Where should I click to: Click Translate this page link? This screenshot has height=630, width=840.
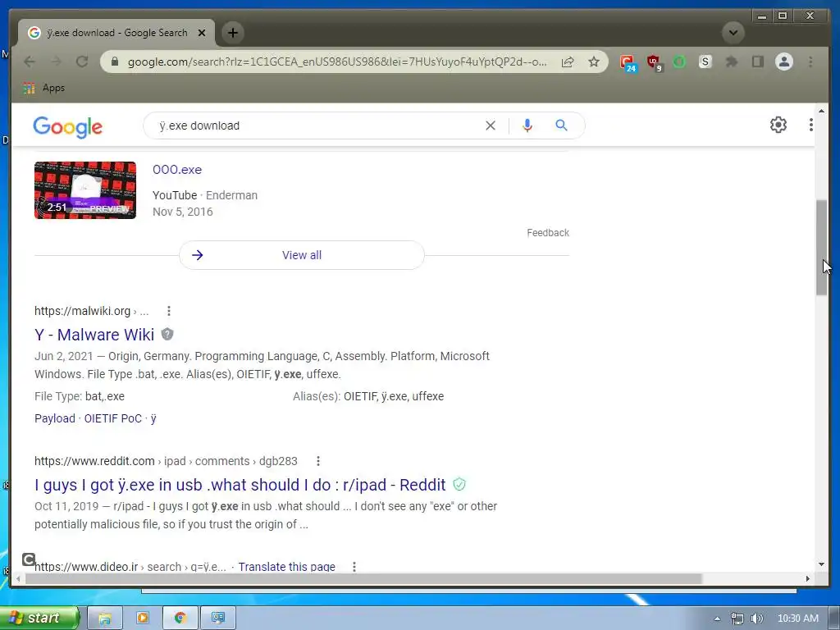[x=286, y=567]
